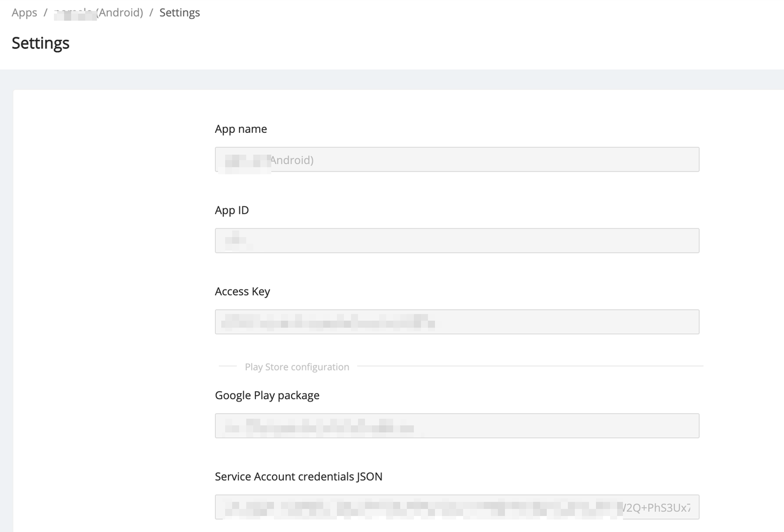The height and width of the screenshot is (532, 784).
Task: Open the Apps breadcrumb link
Action: (x=24, y=12)
